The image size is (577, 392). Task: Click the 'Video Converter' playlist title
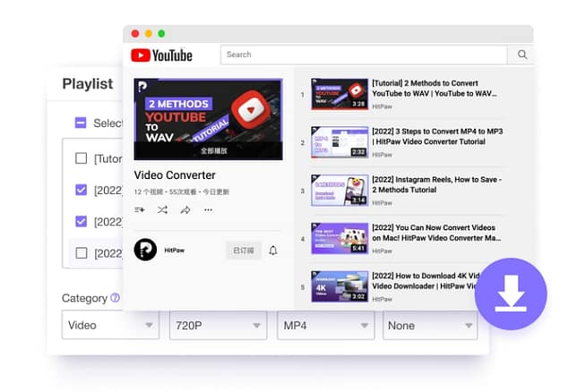[175, 175]
